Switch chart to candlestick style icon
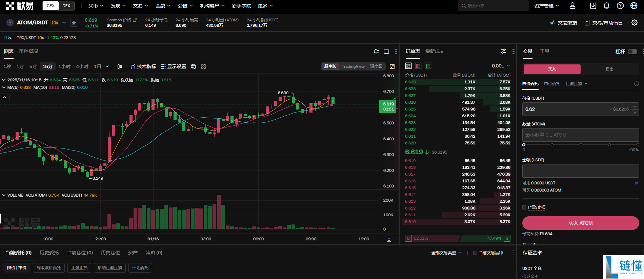644x279 pixels. (120, 66)
